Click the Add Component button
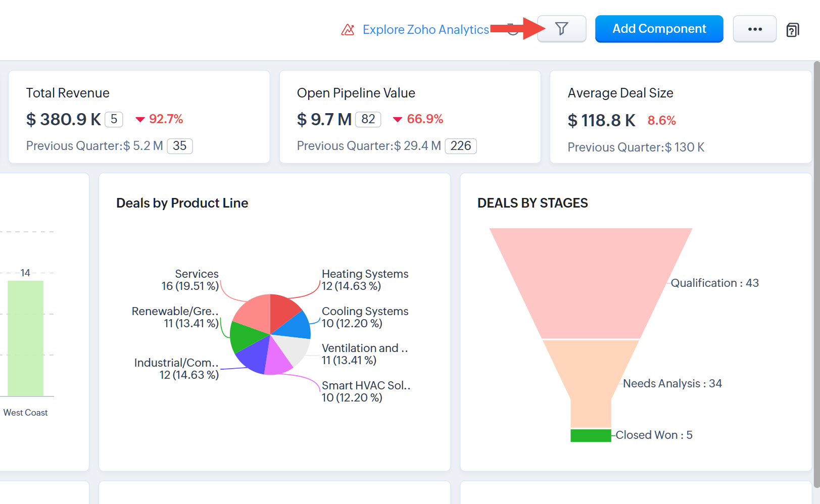 (659, 29)
